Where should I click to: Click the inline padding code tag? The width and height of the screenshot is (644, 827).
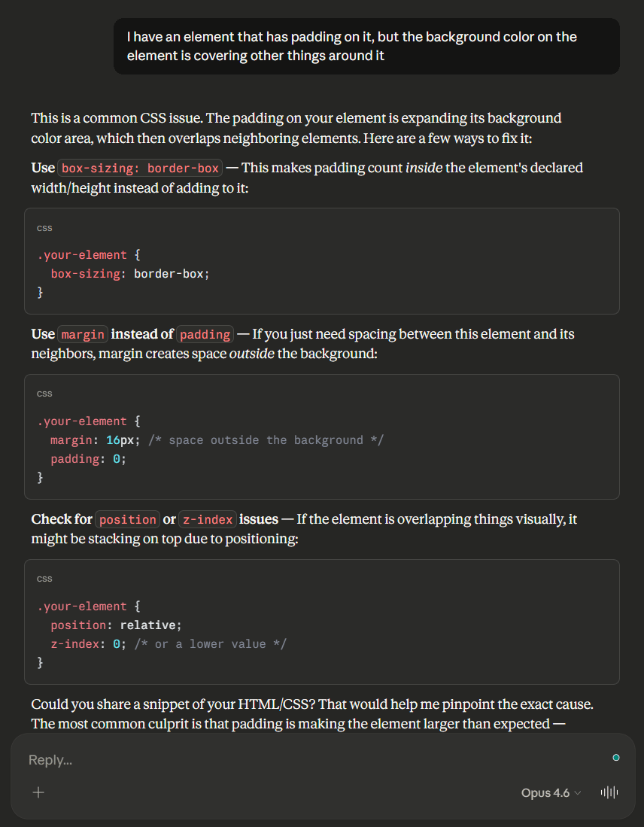[x=205, y=334]
